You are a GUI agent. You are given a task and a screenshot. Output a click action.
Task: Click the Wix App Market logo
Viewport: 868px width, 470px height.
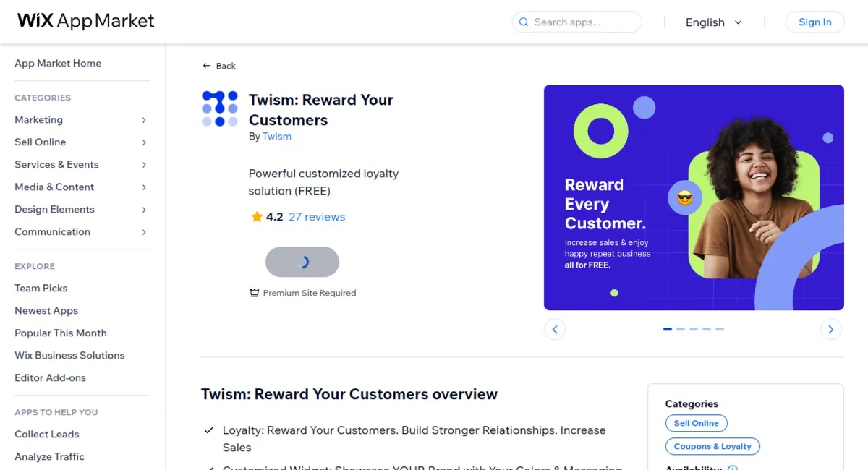(x=85, y=21)
